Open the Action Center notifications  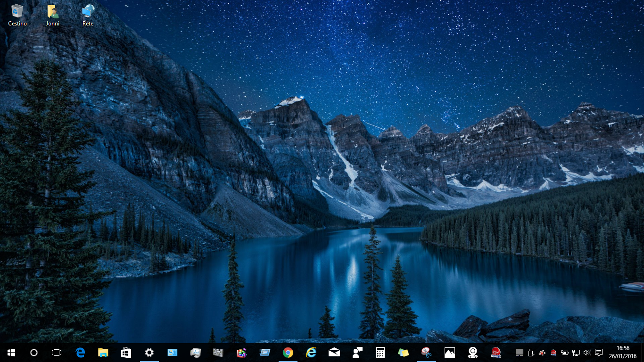click(599, 352)
